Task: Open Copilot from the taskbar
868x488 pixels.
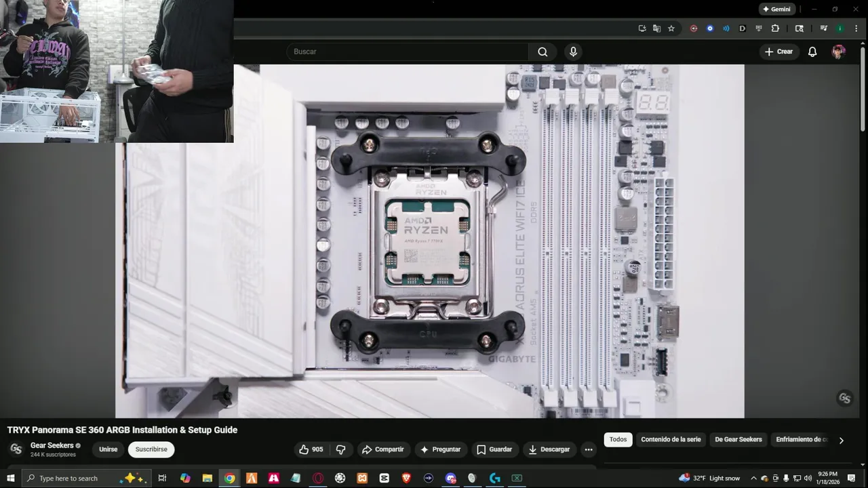Action: point(185,479)
